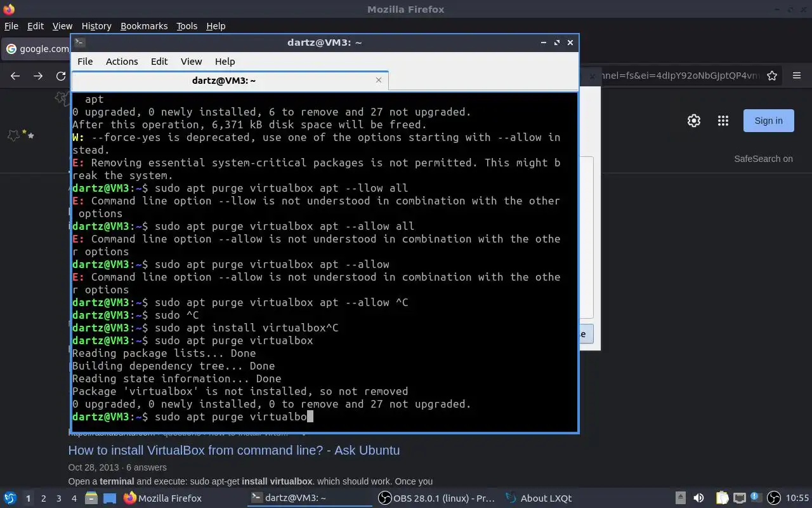This screenshot has width=812, height=508.
Task: Open the clock showing 10:55
Action: click(797, 498)
